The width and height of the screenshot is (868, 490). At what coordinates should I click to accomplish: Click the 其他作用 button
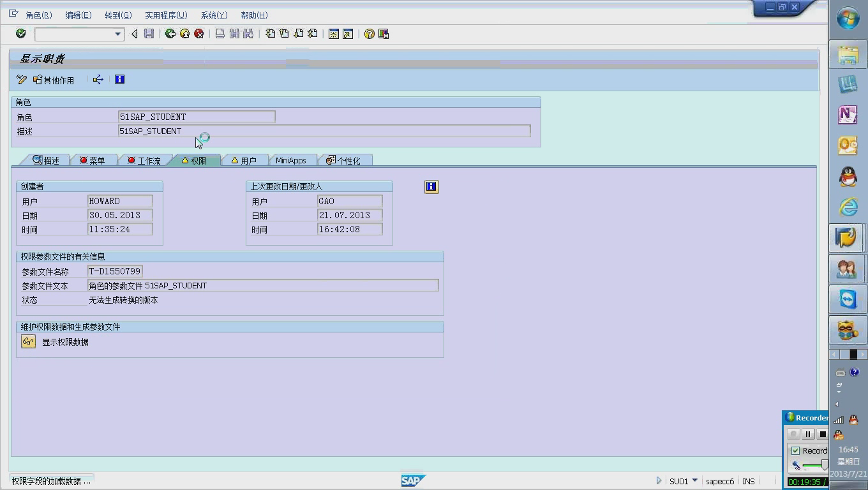coord(54,80)
